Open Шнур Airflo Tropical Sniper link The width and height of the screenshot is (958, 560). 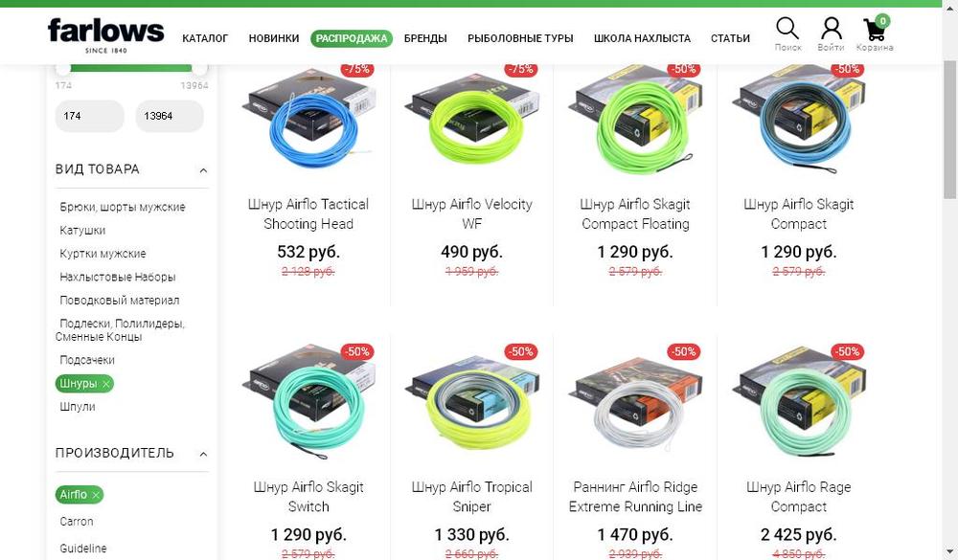pyautogui.click(x=471, y=497)
